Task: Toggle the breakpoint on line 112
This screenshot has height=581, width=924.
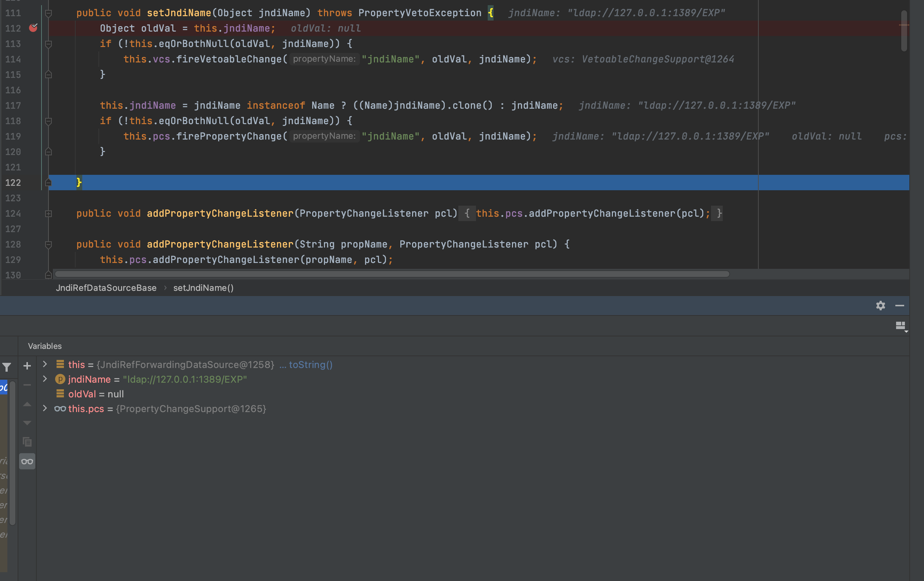Action: tap(33, 28)
